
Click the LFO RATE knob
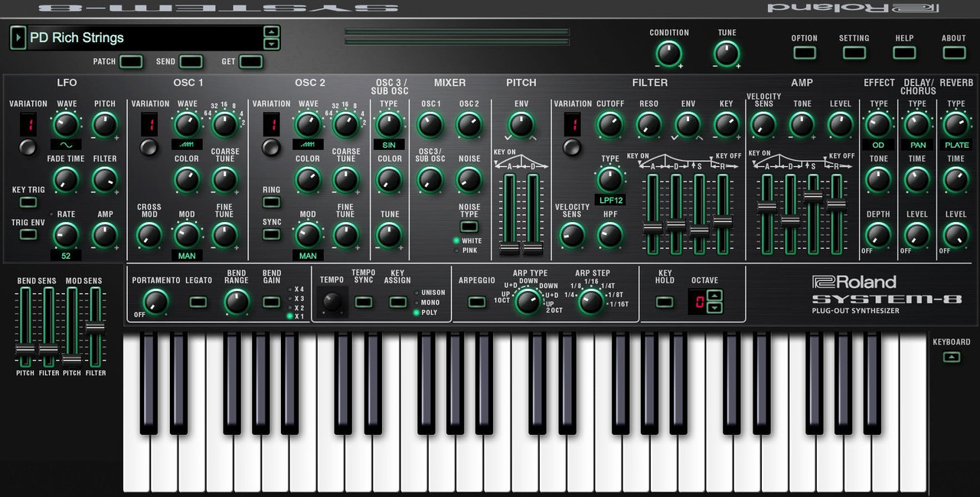tap(65, 235)
